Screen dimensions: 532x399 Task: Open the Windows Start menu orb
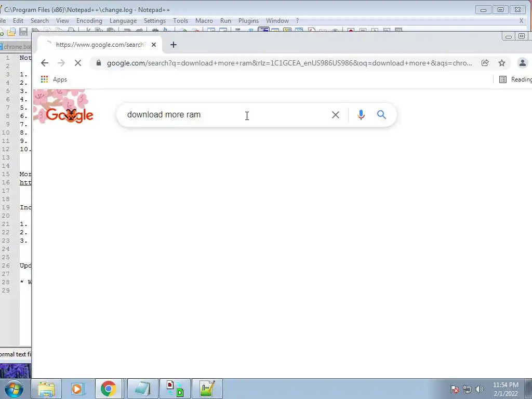tap(14, 389)
